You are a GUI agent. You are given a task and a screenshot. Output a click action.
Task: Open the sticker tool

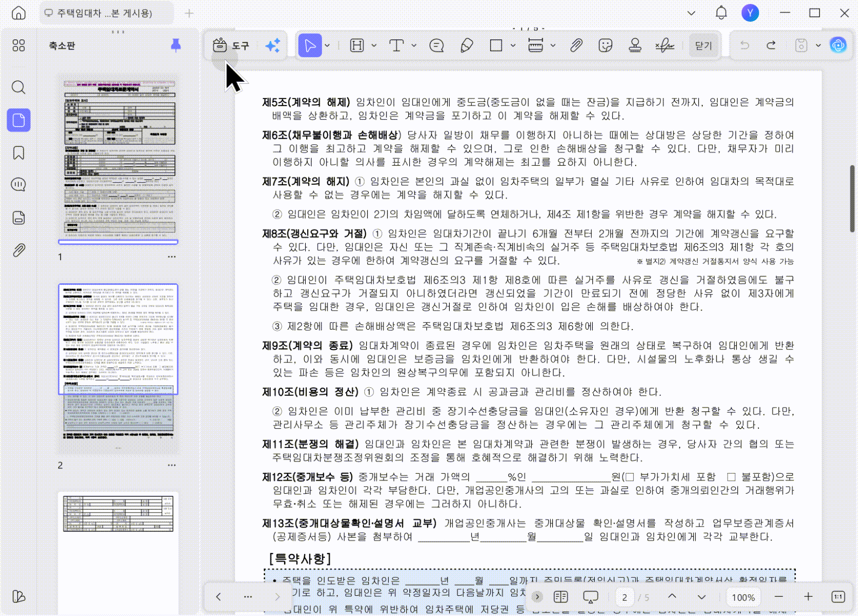tap(605, 45)
